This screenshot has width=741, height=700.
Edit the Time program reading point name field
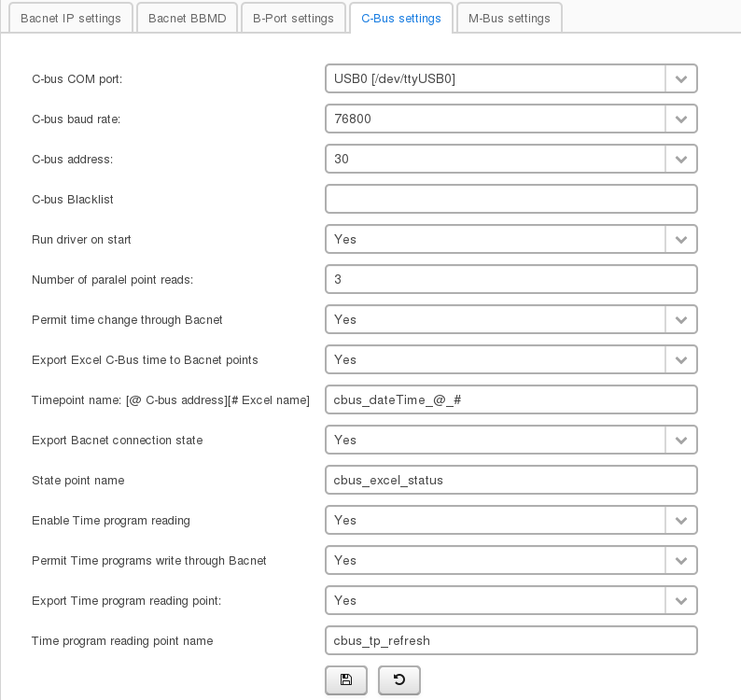click(510, 640)
